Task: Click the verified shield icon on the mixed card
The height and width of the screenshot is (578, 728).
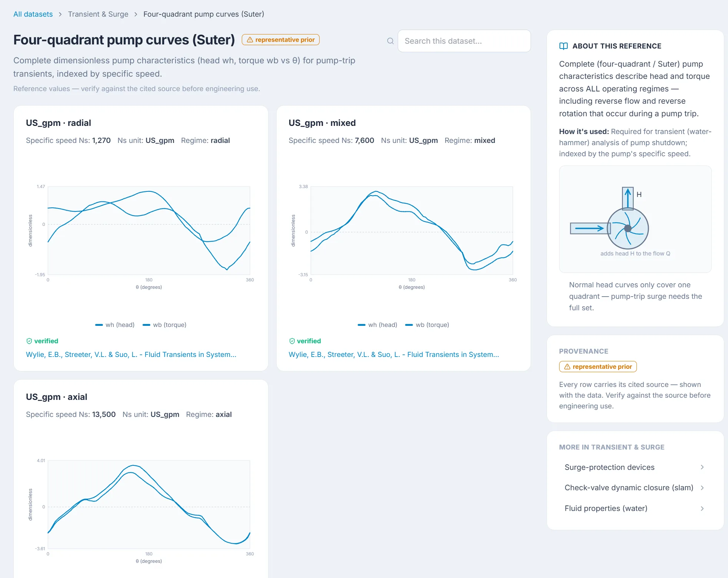Action: click(292, 341)
